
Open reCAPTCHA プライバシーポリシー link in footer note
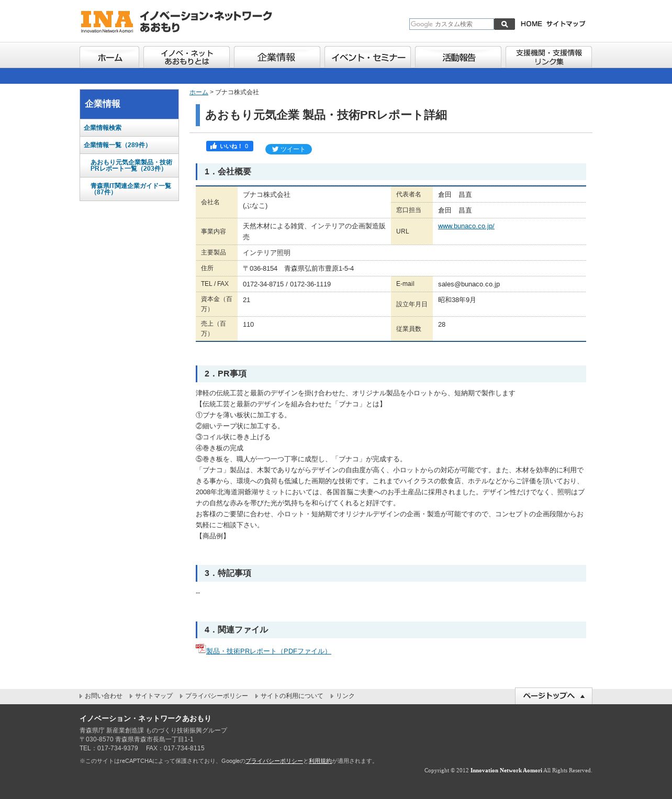pyautogui.click(x=274, y=761)
